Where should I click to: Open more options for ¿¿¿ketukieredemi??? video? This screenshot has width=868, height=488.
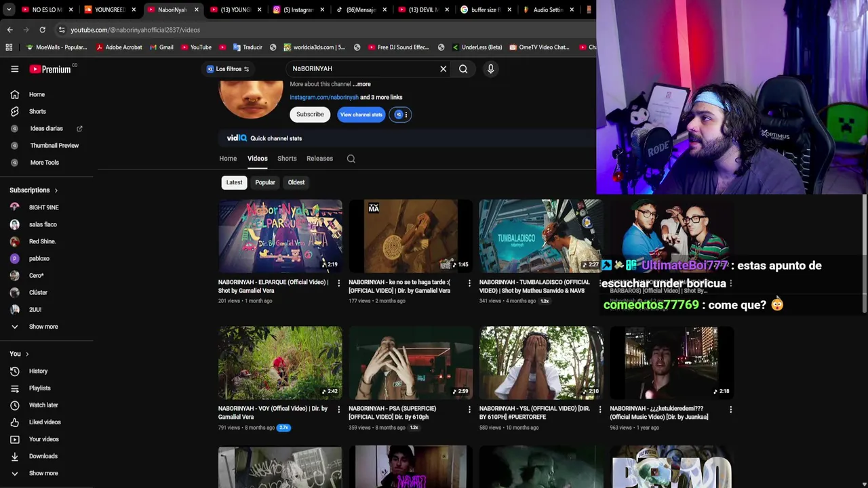tap(730, 409)
